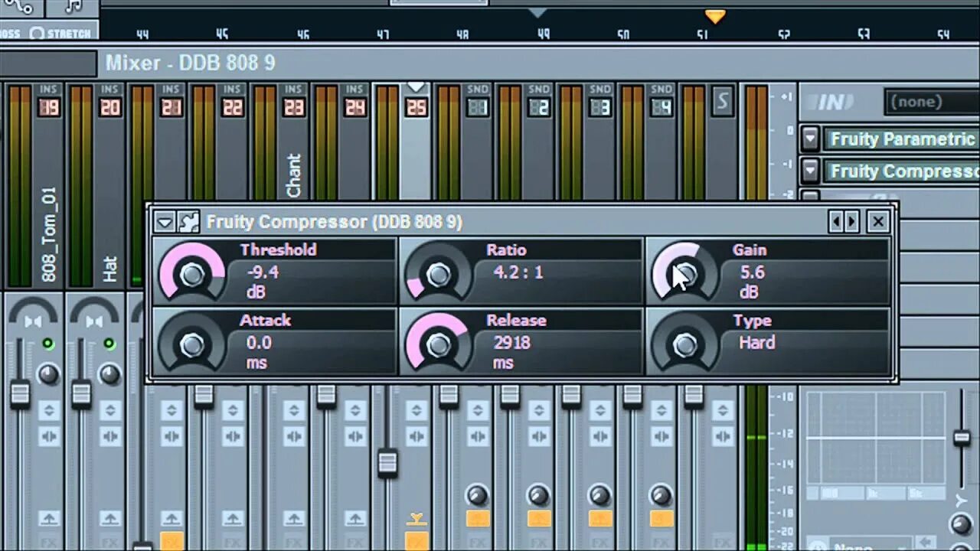This screenshot has height=551, width=980.
Task: Click the Release knob in the compressor
Action: pyautogui.click(x=438, y=345)
